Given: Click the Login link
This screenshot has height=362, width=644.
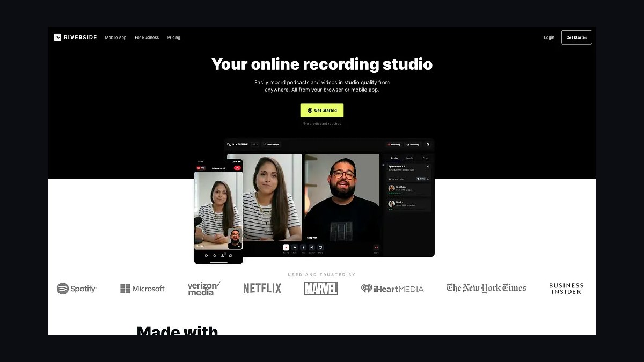Looking at the screenshot, I should [549, 38].
